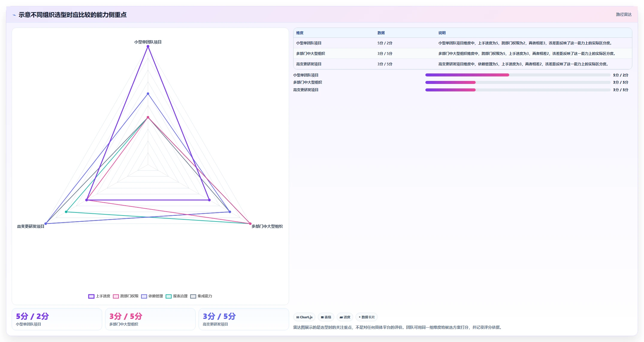Toggle the 报表治理 legend series
The width and height of the screenshot is (644, 342).
(x=176, y=296)
